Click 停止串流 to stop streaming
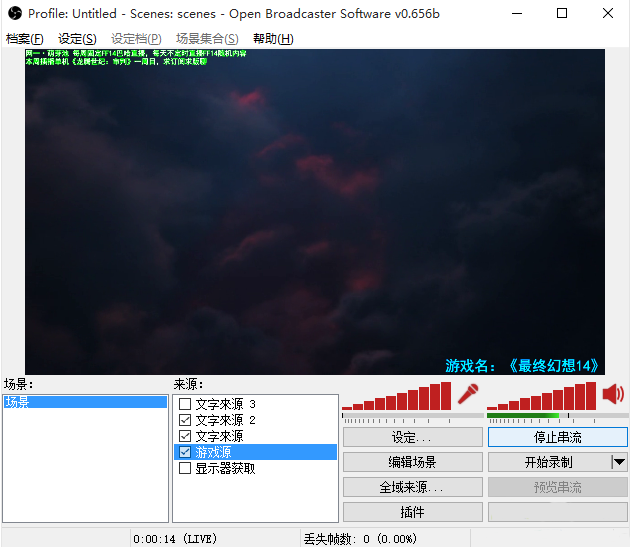The height and width of the screenshot is (547, 630). (558, 437)
